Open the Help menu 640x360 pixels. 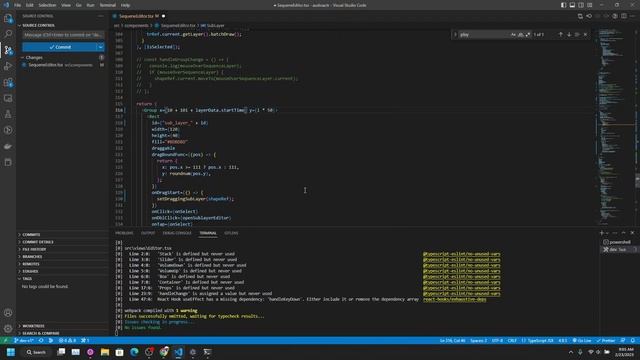pyautogui.click(x=125, y=5)
